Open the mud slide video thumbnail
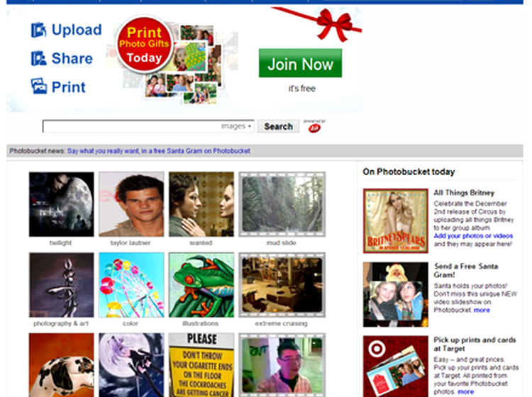 tap(282, 204)
